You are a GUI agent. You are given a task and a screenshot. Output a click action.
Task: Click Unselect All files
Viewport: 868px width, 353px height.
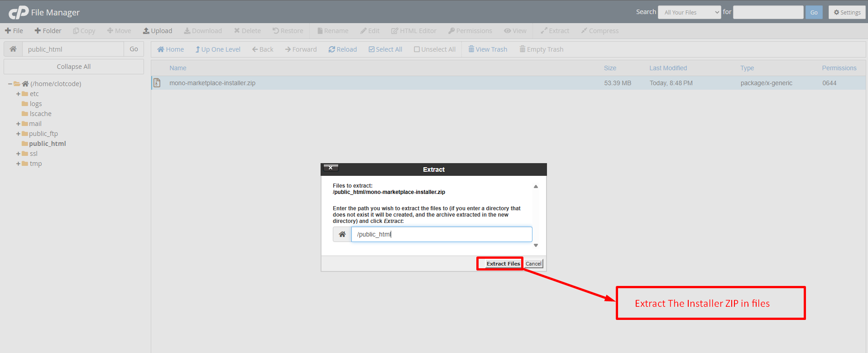435,49
